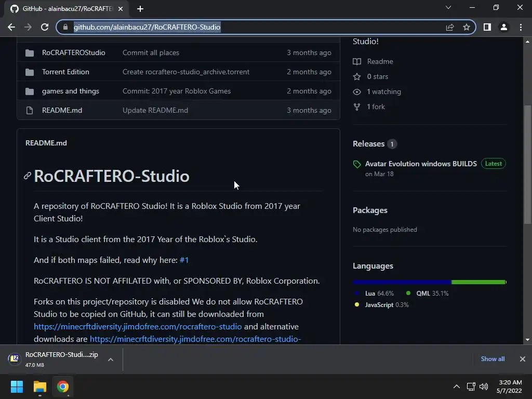Close the downloads bar
Image resolution: width=532 pixels, height=399 pixels.
pos(523,359)
